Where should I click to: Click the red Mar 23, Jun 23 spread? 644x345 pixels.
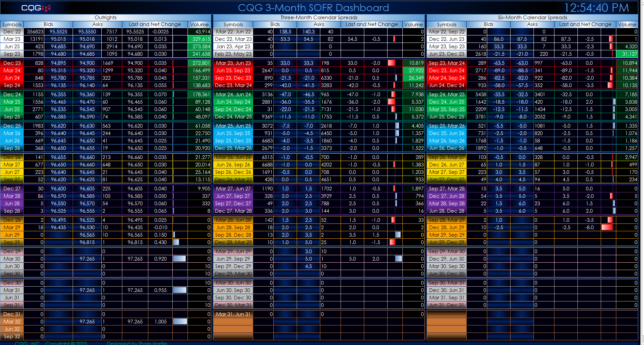tap(233, 63)
